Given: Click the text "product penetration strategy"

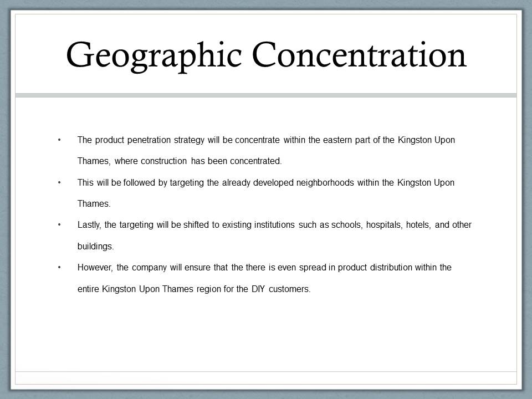Looking at the screenshot, I should tap(150, 140).
